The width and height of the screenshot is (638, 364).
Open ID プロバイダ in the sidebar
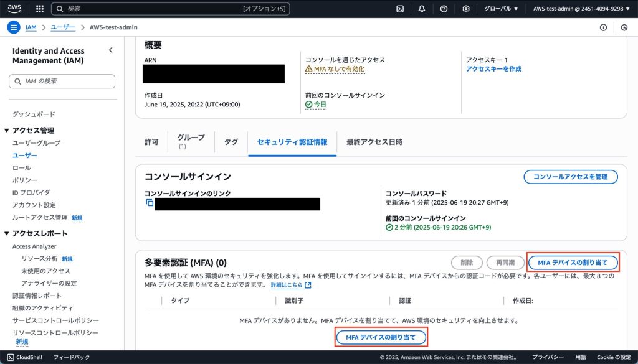point(31,192)
